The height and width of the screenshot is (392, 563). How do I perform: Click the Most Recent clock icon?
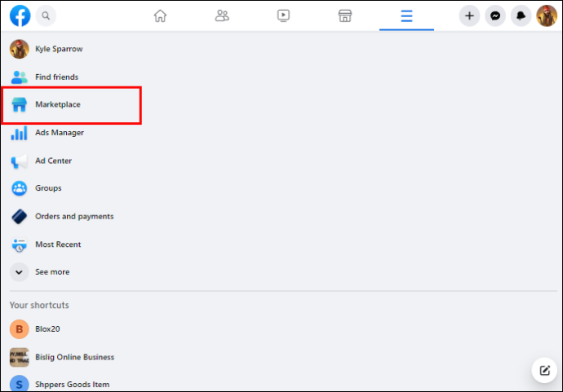[x=20, y=244]
